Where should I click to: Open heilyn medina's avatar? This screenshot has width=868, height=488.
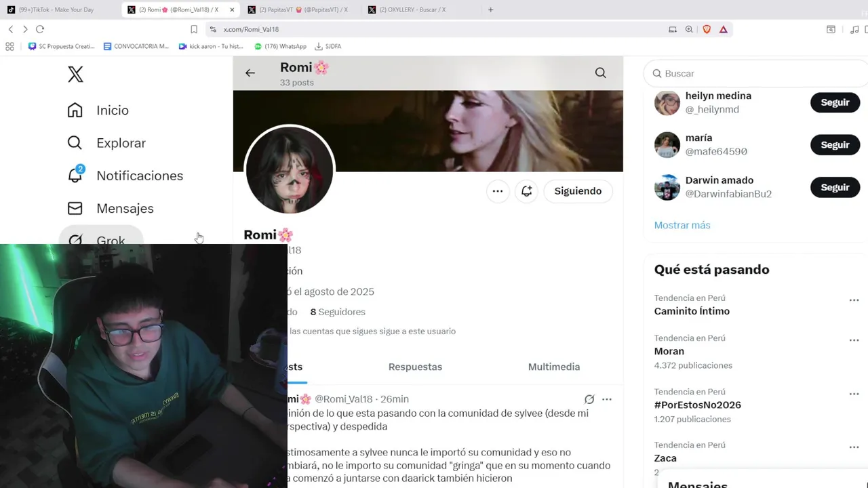(x=667, y=102)
